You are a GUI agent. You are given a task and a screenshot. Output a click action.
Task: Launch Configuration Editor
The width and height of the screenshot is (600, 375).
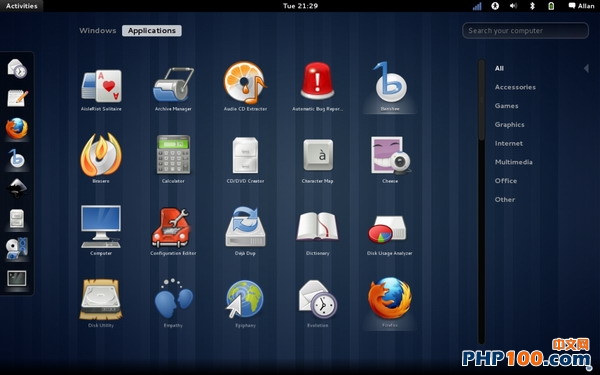point(173,230)
